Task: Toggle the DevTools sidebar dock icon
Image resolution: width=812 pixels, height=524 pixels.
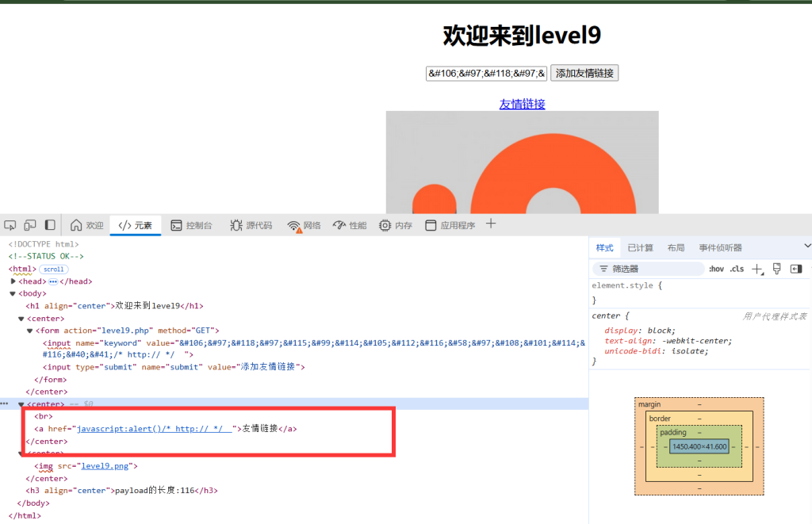Action: click(50, 225)
